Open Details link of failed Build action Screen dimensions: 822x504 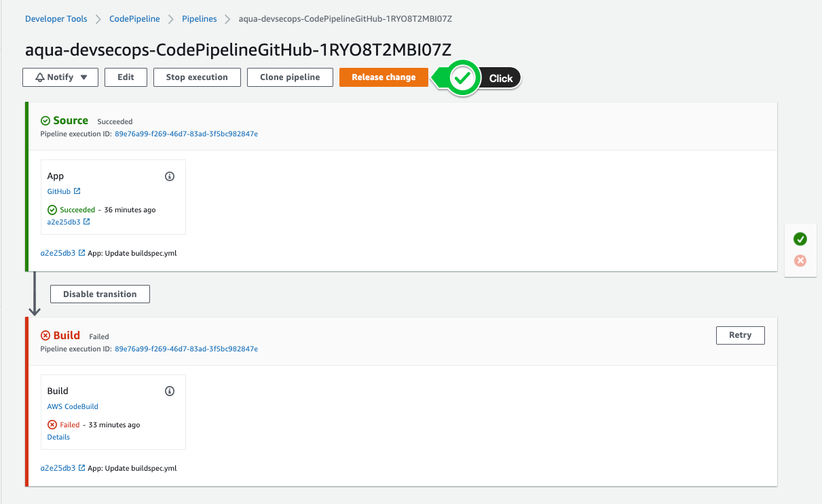click(x=58, y=437)
